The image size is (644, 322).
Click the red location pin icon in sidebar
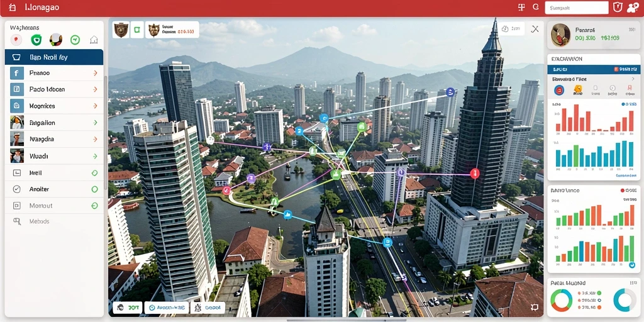click(x=16, y=40)
